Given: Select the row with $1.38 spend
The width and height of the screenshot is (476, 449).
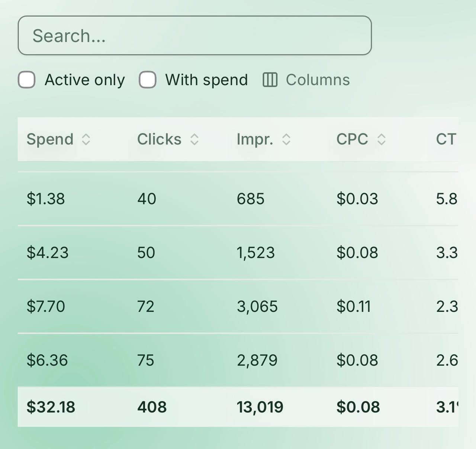Looking at the screenshot, I should coord(238,199).
